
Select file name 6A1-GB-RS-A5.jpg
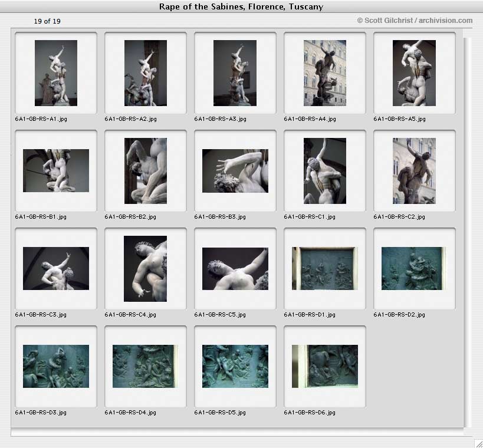coord(399,119)
